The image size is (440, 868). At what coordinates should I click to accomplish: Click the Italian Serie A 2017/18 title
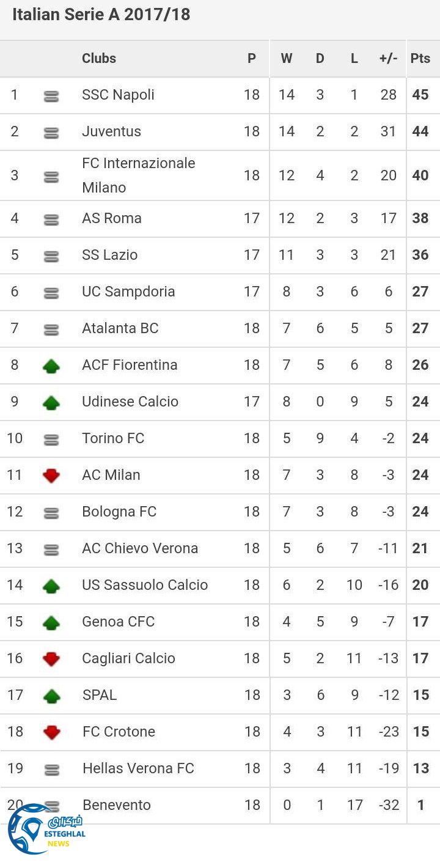point(101,15)
